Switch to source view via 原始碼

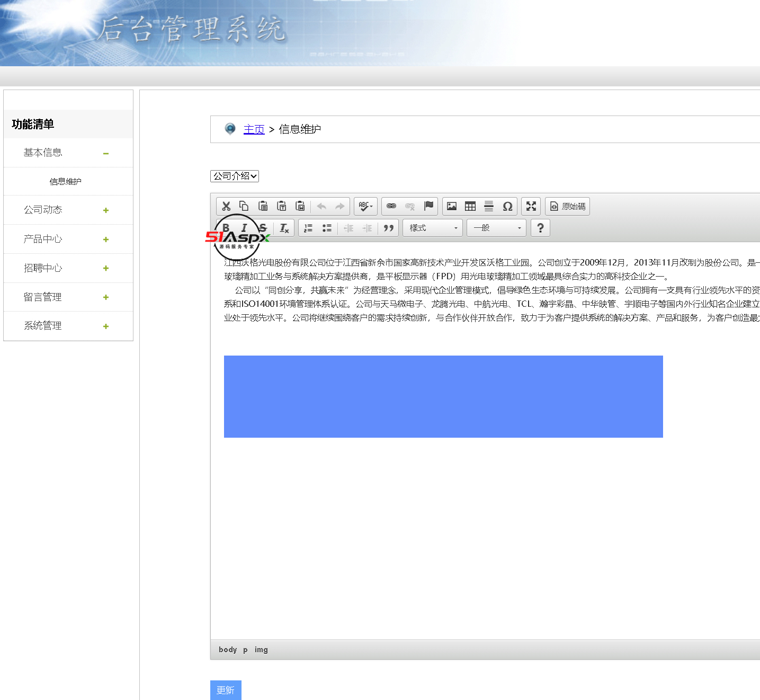click(567, 206)
